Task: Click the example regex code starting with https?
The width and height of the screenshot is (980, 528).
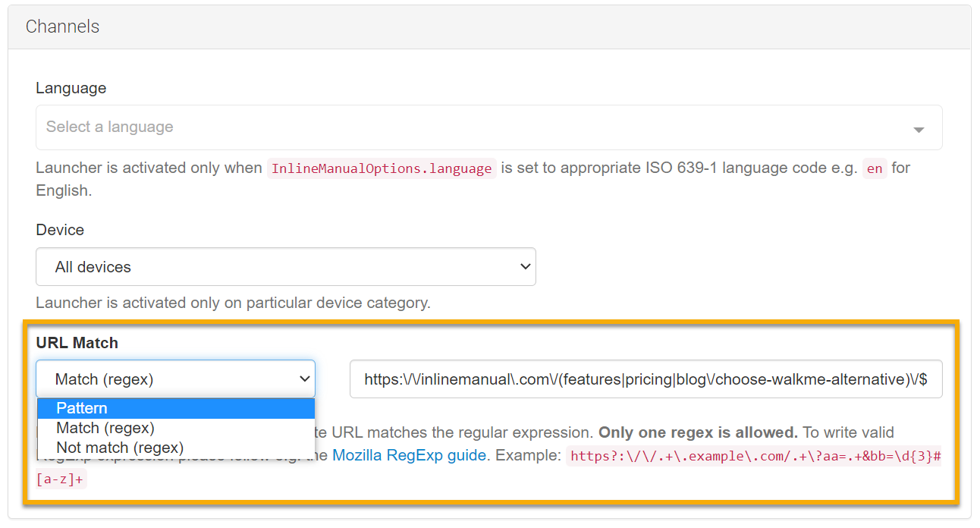Action: (x=753, y=457)
